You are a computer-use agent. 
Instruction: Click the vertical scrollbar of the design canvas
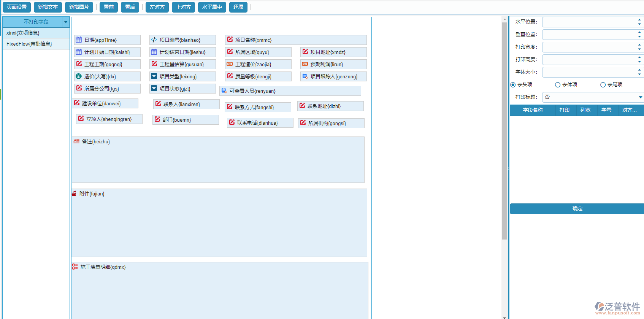[x=504, y=131]
